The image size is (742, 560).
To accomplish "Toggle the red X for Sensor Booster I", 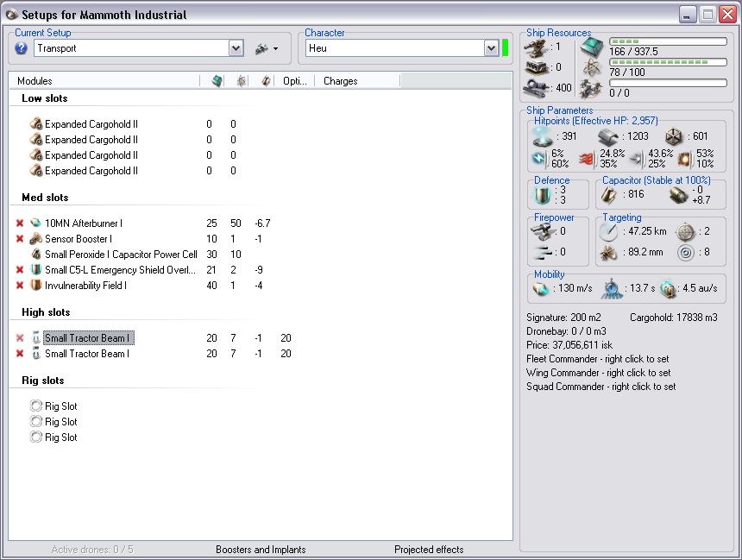I will click(x=20, y=238).
